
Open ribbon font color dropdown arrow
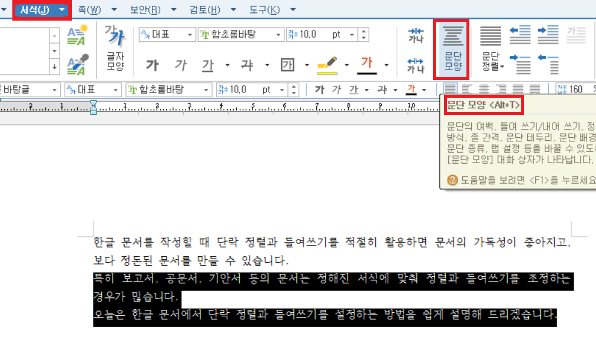tap(386, 65)
